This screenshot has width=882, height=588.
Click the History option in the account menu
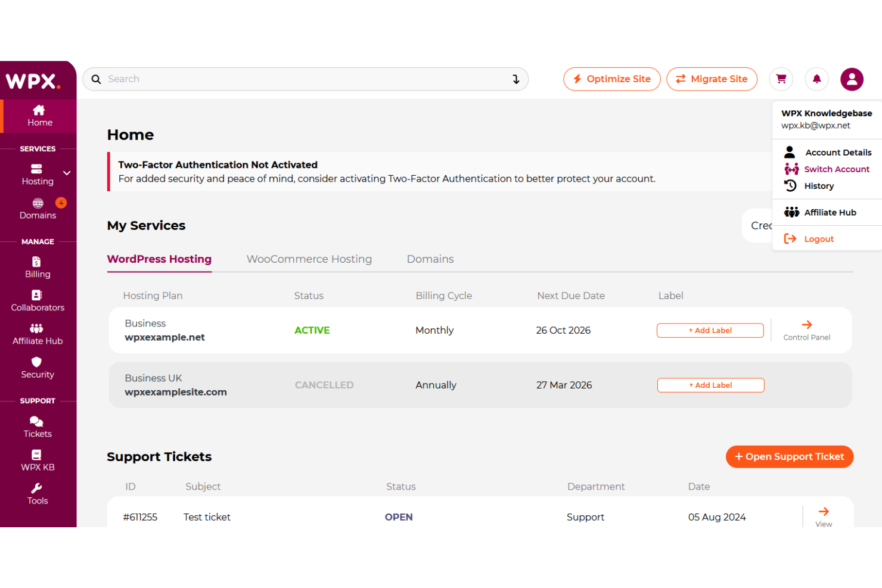pyautogui.click(x=817, y=185)
